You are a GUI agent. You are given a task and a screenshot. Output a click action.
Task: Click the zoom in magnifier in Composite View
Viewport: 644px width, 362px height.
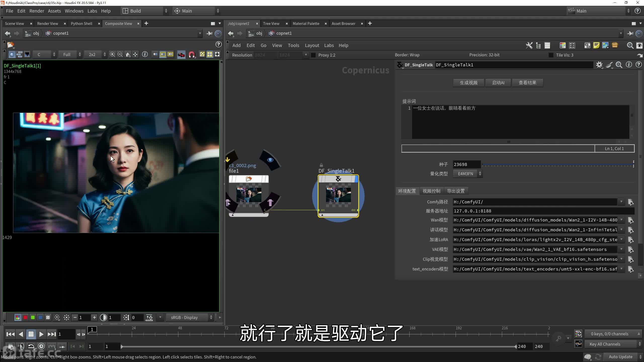(112, 55)
